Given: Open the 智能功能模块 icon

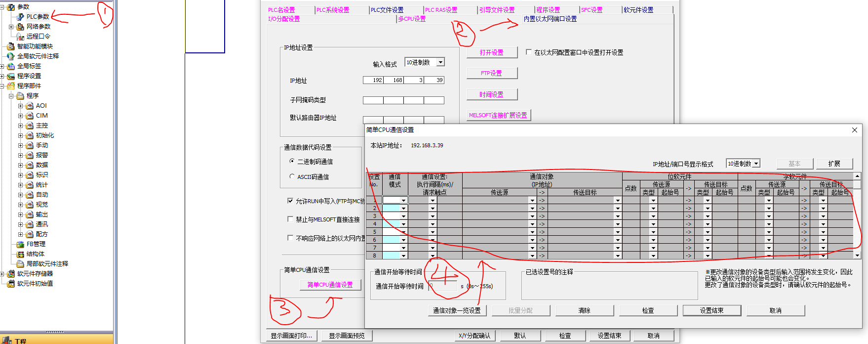Looking at the screenshot, I should point(11,46).
